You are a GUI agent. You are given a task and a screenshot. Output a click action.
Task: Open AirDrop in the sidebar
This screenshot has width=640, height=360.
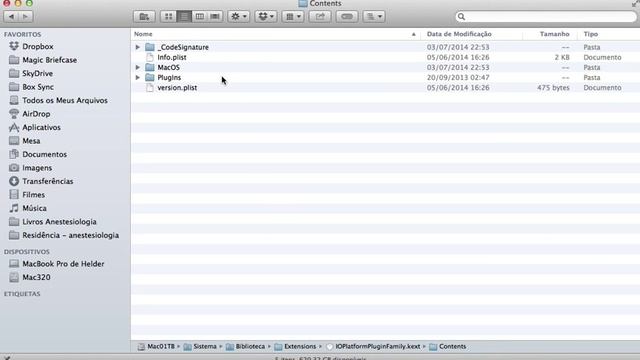point(36,114)
